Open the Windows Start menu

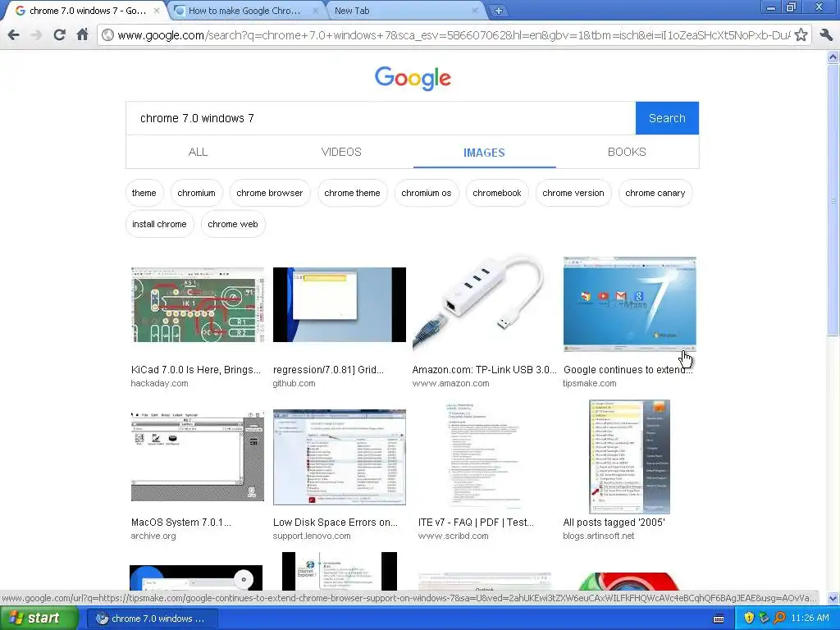pyautogui.click(x=39, y=619)
